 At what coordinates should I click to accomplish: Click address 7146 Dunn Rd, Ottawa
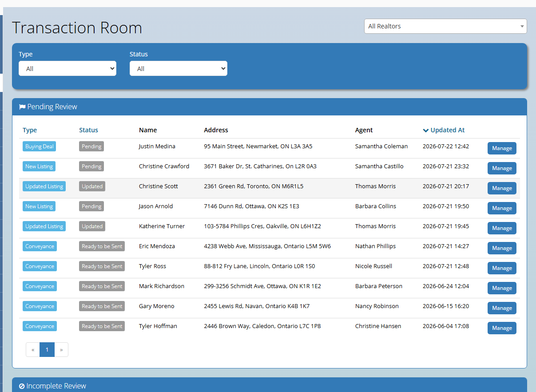tap(251, 206)
